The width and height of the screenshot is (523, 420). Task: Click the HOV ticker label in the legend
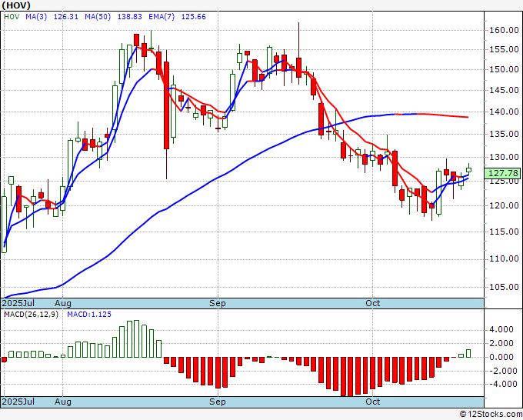(x=12, y=17)
